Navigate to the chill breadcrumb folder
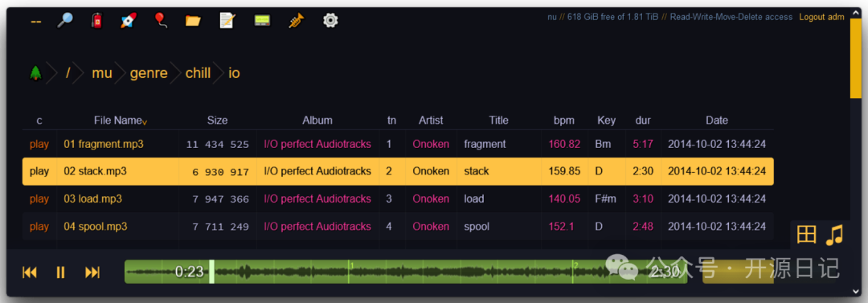The width and height of the screenshot is (868, 303). tap(199, 73)
